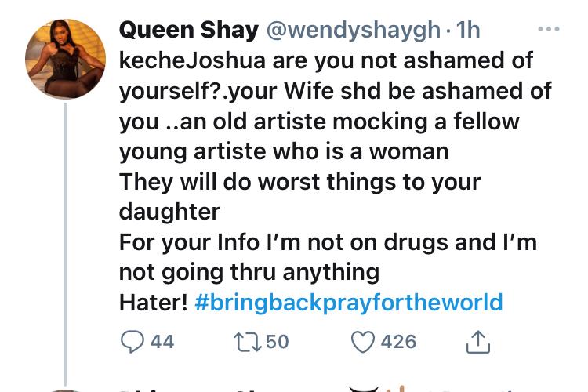Open the partially visible next reply avatar
The height and width of the screenshot is (392, 588).
coord(65,390)
